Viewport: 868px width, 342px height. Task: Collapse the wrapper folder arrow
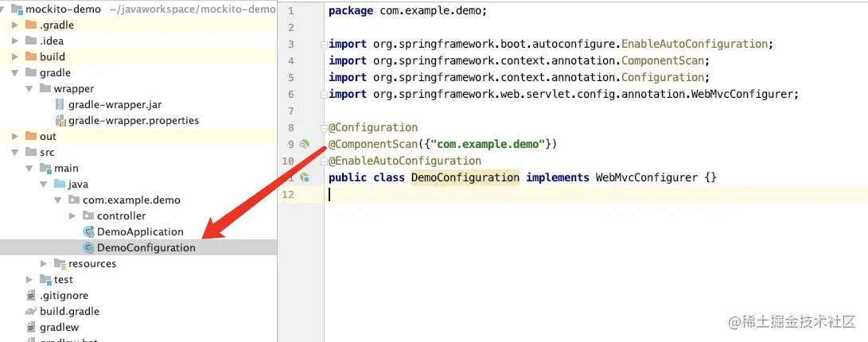pyautogui.click(x=29, y=89)
